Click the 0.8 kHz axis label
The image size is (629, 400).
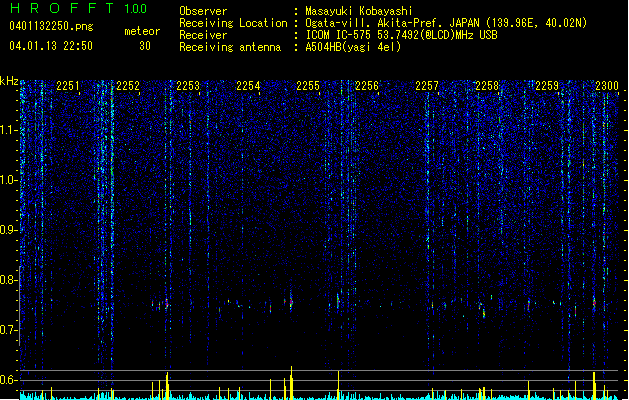8,280
